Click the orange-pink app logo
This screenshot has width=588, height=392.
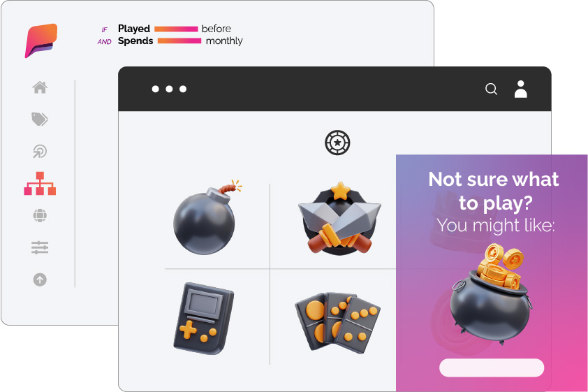click(x=41, y=41)
